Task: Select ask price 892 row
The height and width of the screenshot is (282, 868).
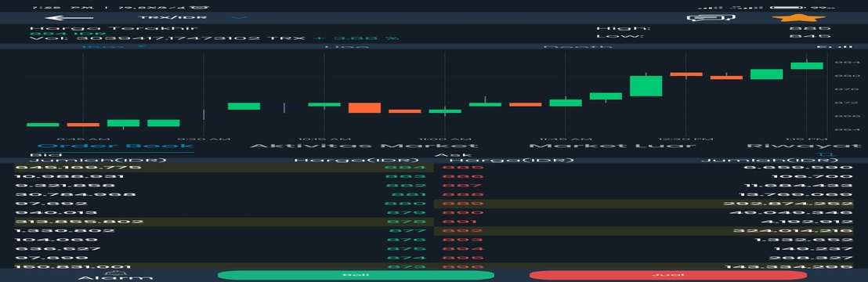Action: point(644,230)
